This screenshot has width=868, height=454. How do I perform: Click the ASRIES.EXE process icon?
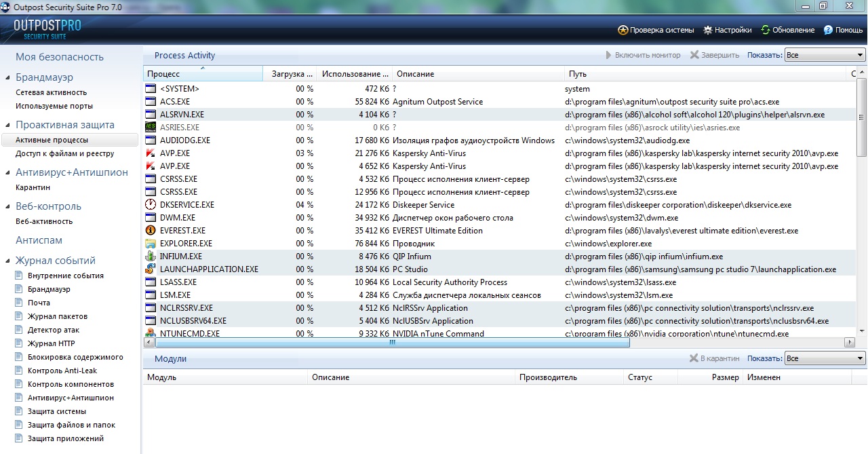click(x=151, y=128)
